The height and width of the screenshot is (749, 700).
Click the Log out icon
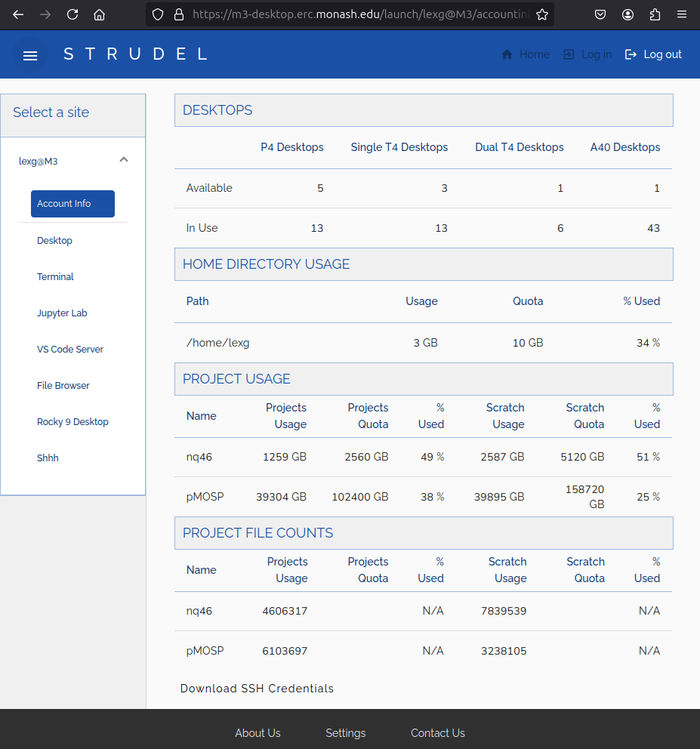click(633, 54)
